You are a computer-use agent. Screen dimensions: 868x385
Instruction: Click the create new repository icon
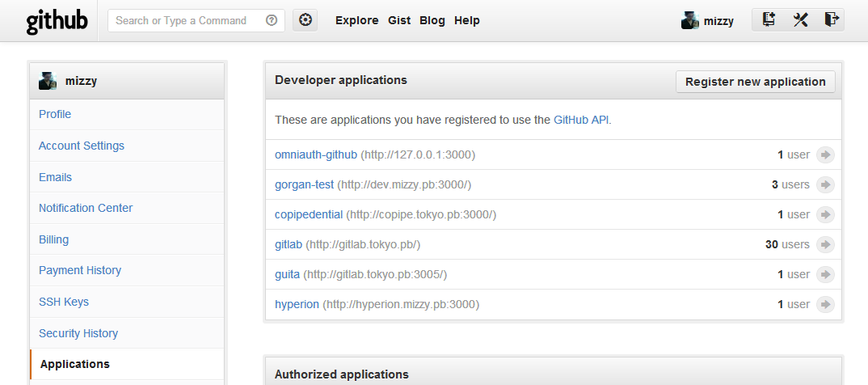pyautogui.click(x=769, y=20)
